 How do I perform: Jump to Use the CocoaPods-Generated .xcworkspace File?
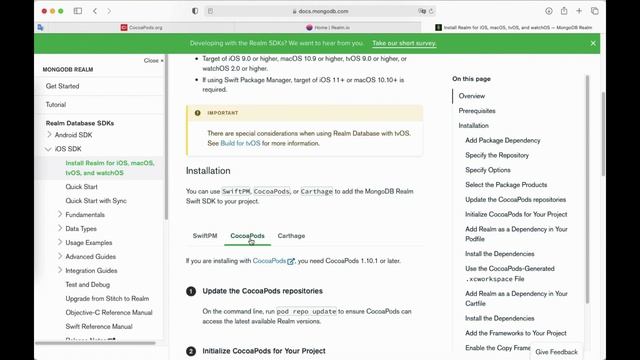click(x=510, y=273)
